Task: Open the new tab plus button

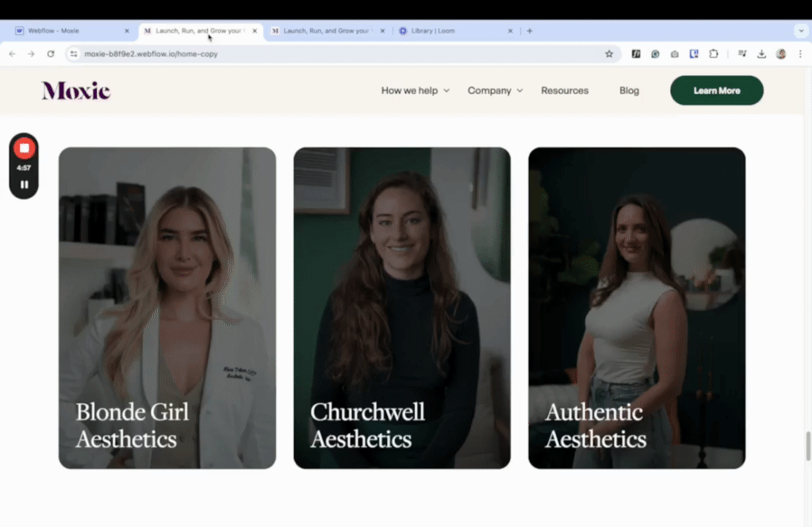Action: pos(529,31)
